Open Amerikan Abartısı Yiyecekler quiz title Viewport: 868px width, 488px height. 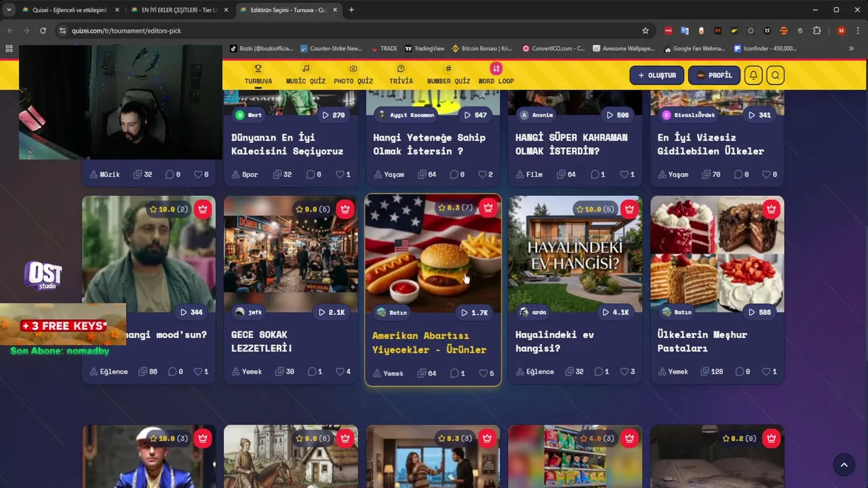pos(429,342)
